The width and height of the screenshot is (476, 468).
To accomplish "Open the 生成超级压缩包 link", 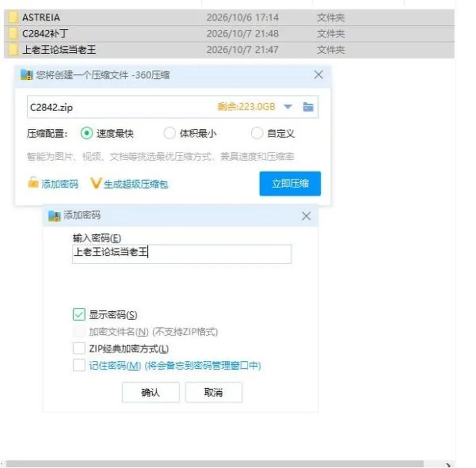I will pyautogui.click(x=136, y=184).
